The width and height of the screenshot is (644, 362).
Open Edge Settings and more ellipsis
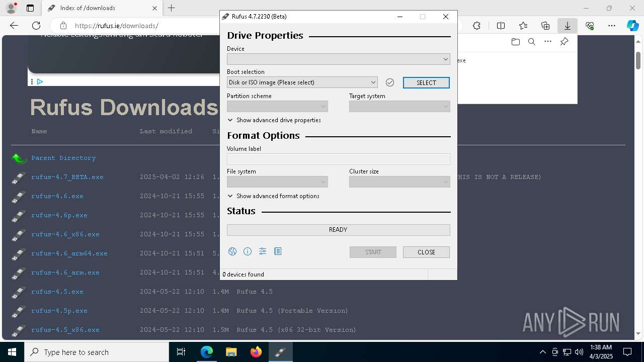click(x=612, y=26)
